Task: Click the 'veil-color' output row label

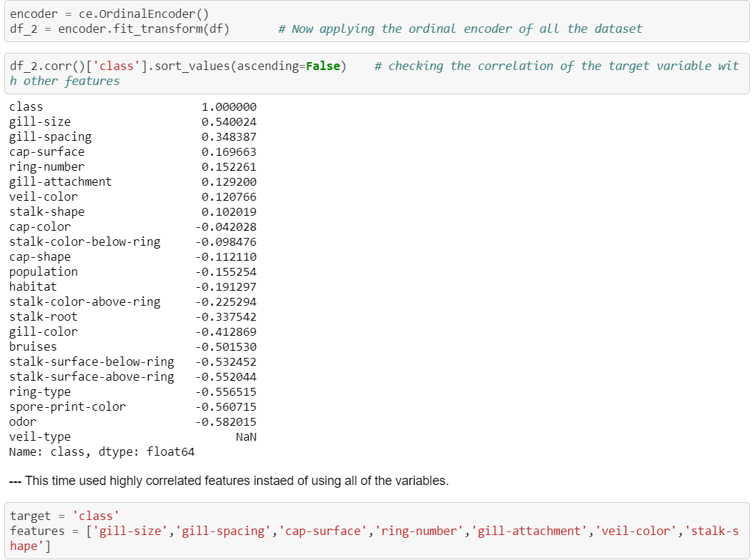Action: (x=43, y=197)
